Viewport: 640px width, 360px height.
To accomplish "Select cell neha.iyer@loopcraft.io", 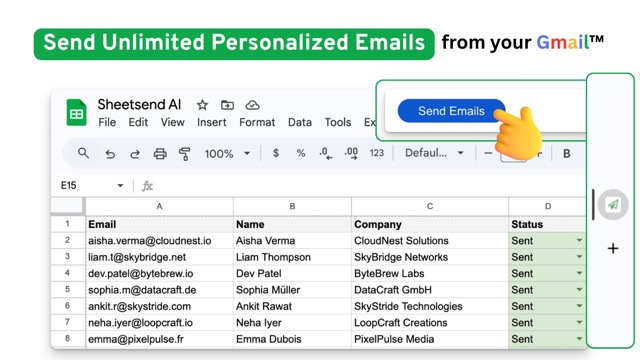I will [160, 322].
